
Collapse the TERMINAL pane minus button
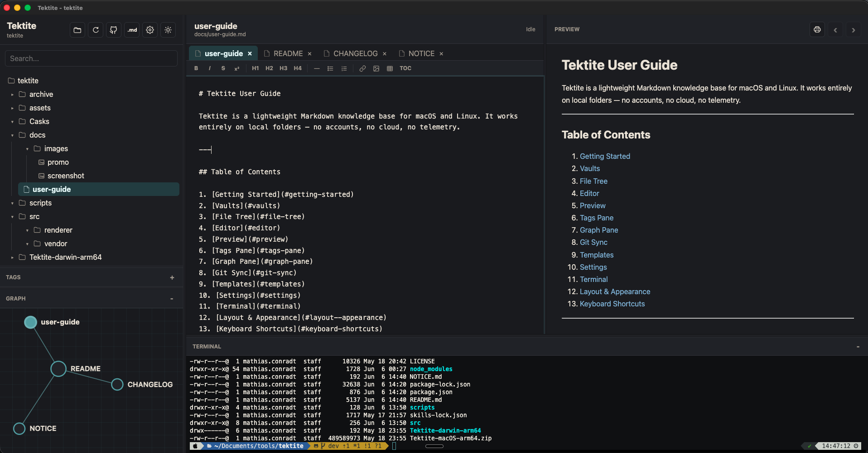tap(858, 347)
